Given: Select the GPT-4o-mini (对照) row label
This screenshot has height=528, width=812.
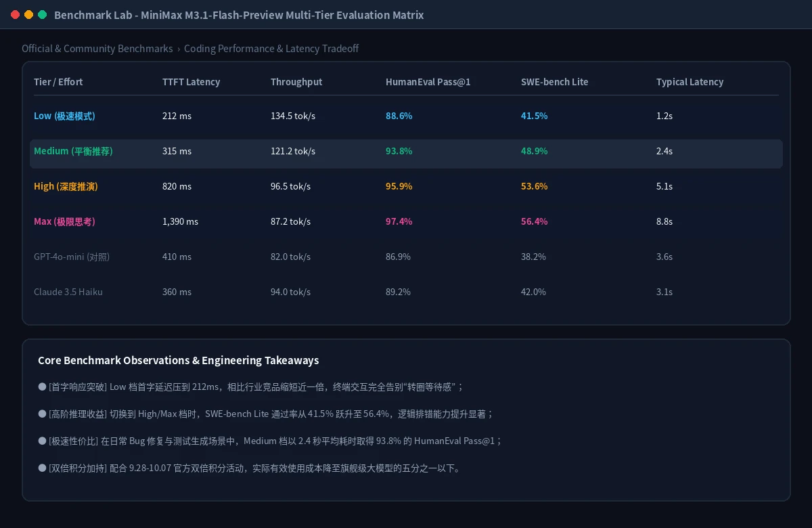Looking at the screenshot, I should click(x=72, y=257).
